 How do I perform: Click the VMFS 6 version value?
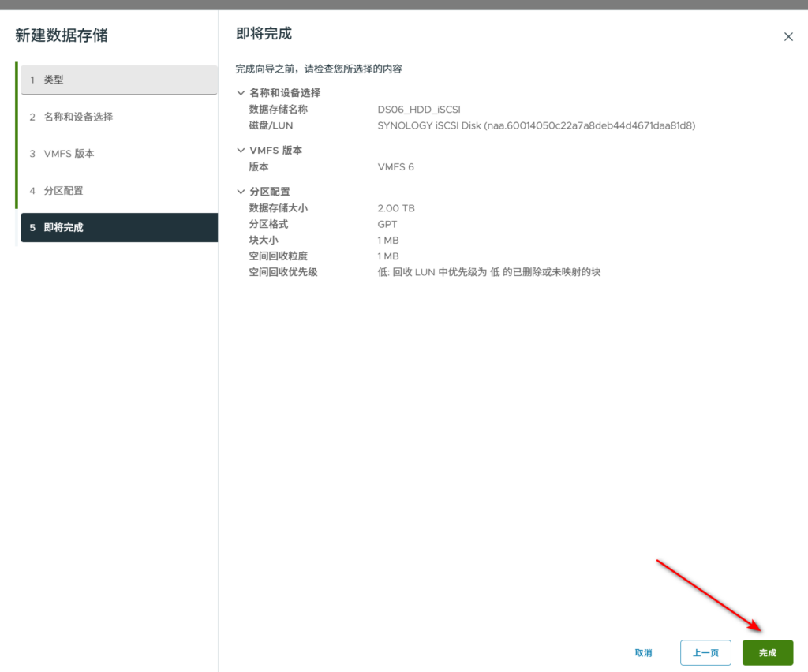point(395,167)
